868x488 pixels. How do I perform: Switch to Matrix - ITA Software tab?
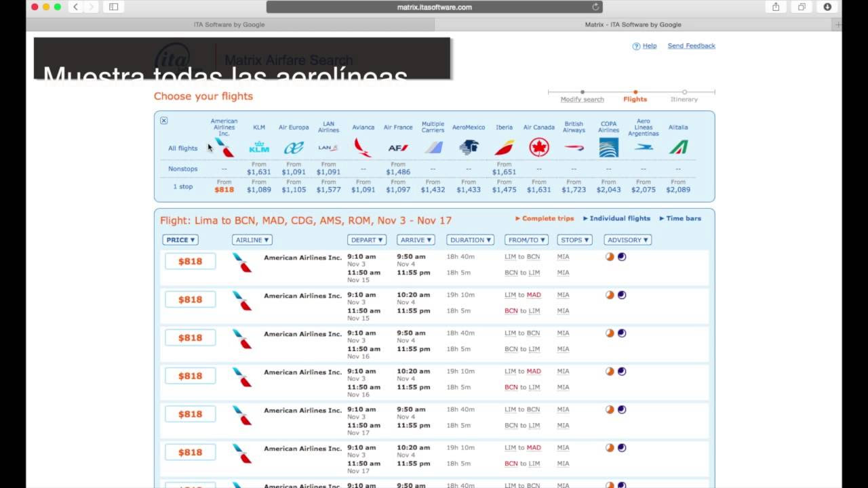633,24
